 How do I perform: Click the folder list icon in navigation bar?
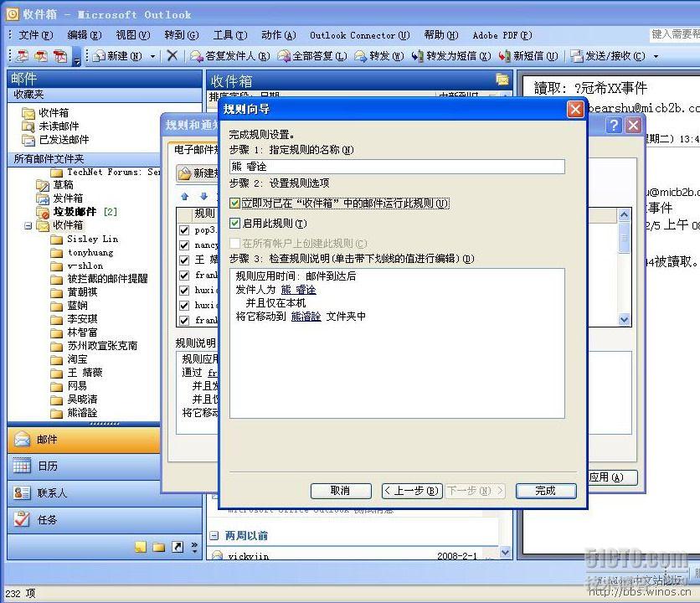159,547
